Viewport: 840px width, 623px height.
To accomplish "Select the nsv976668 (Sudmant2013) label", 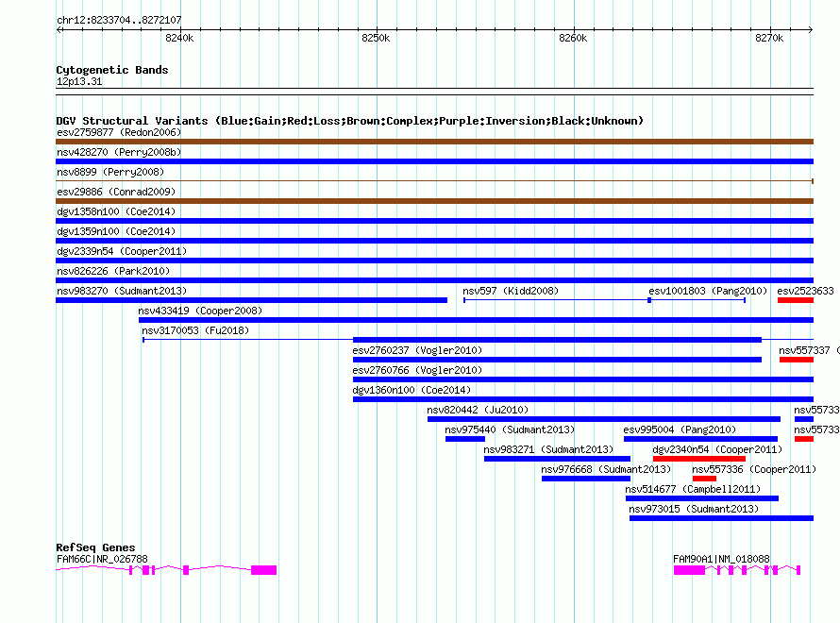I will [x=606, y=469].
